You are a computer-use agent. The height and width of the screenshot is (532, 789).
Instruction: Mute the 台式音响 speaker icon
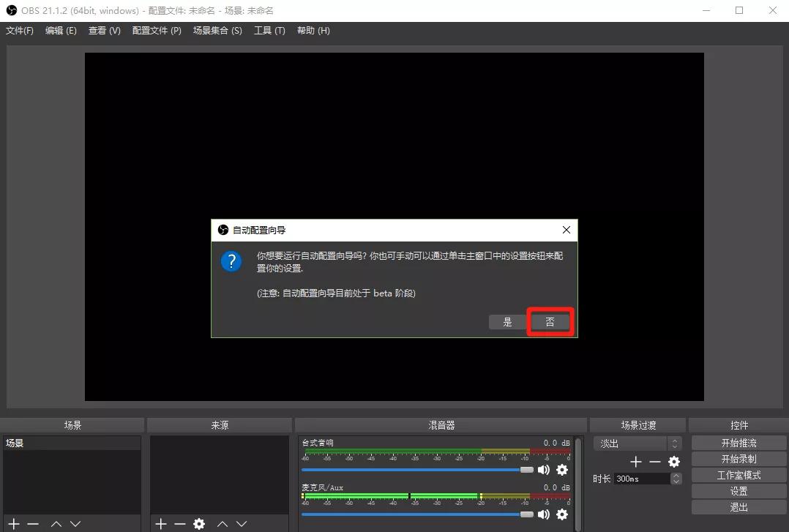[543, 470]
